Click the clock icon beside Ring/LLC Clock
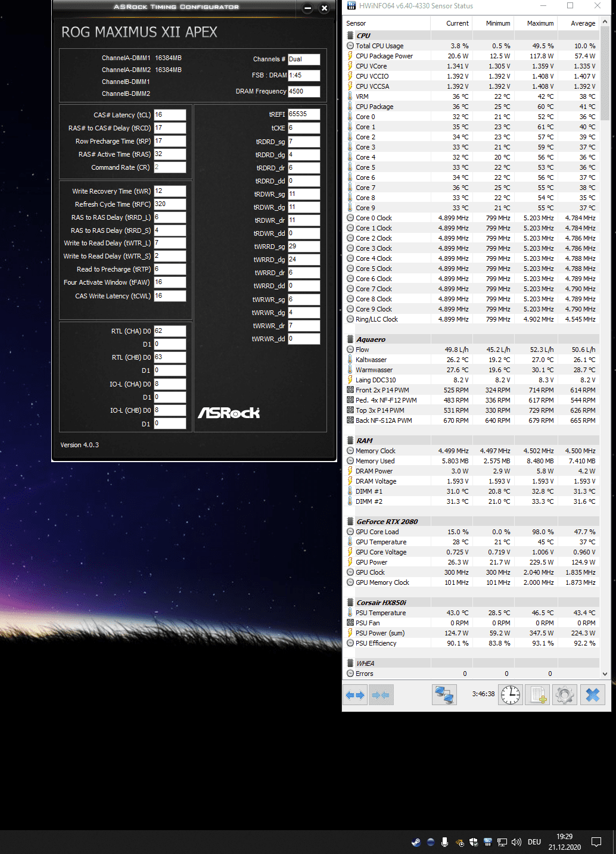The height and width of the screenshot is (854, 616). point(350,319)
